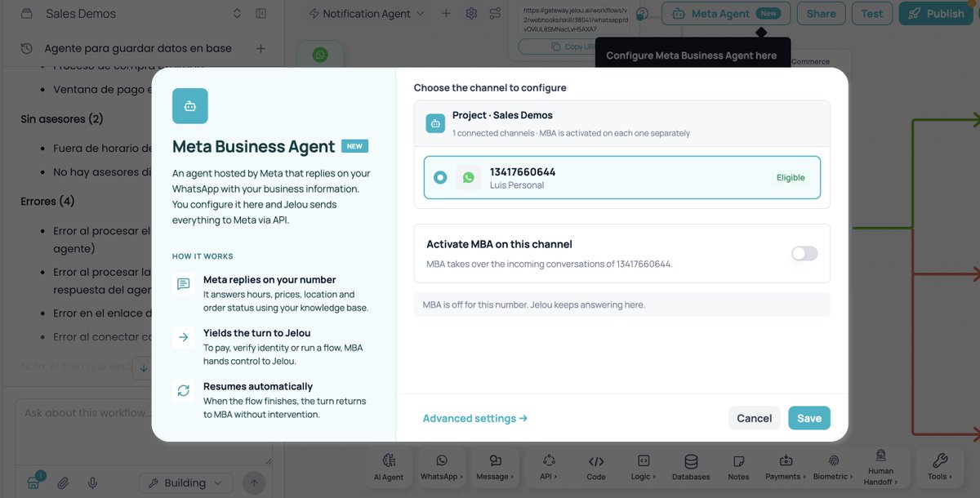Viewport: 980px width, 498px height.
Task: Open the Notification Agent dropdown
Action: pyautogui.click(x=367, y=13)
